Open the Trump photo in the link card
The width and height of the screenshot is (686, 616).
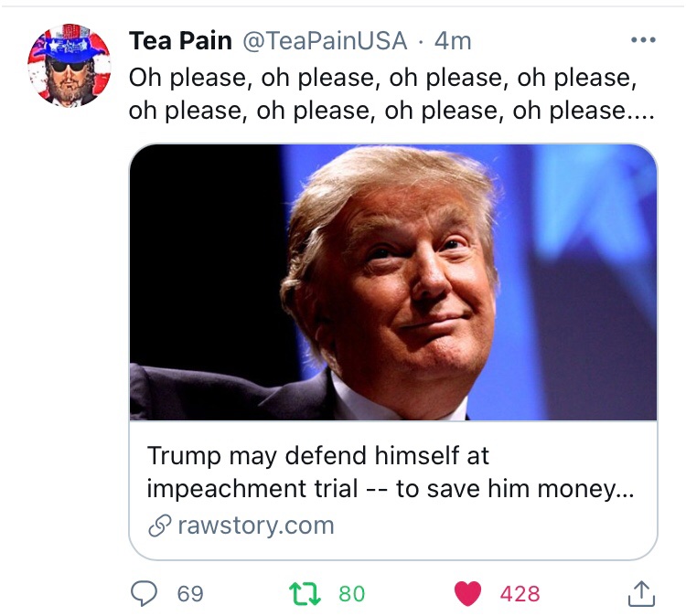[393, 281]
